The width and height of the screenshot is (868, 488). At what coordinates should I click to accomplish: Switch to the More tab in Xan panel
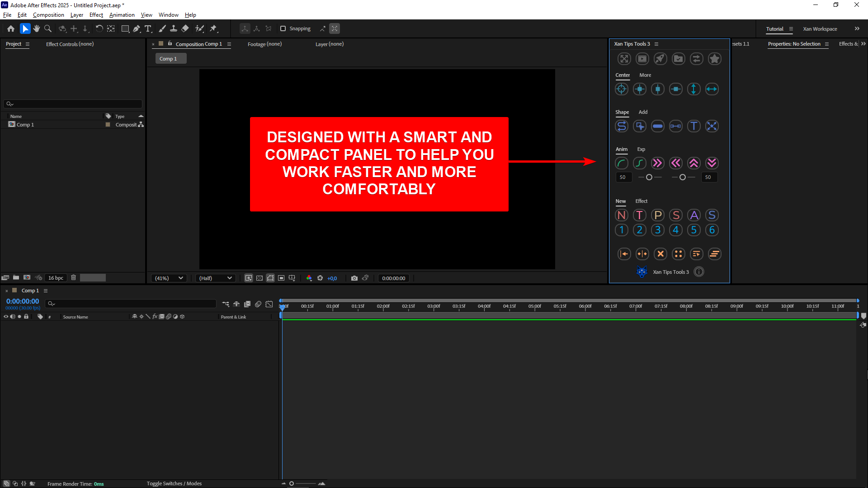[645, 75]
